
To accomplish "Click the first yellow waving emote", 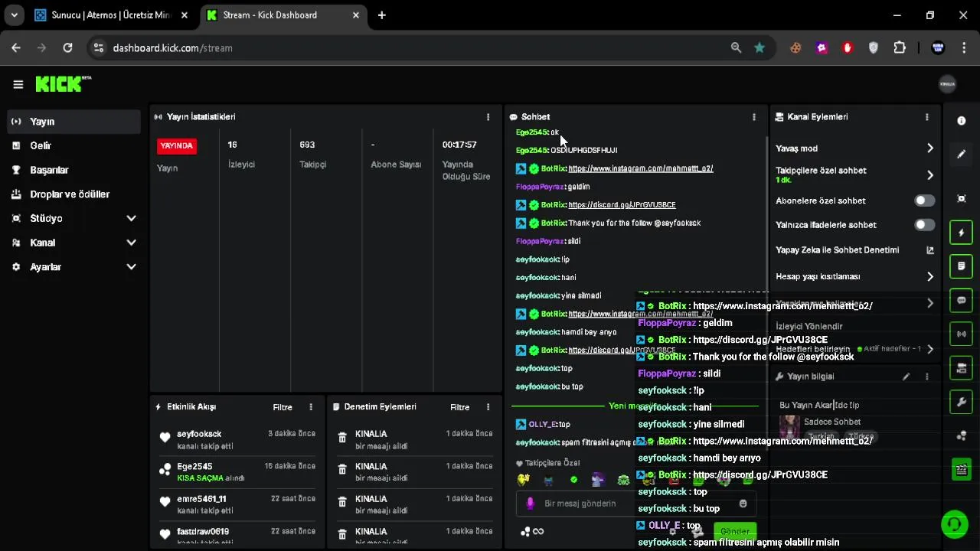I will tap(523, 480).
